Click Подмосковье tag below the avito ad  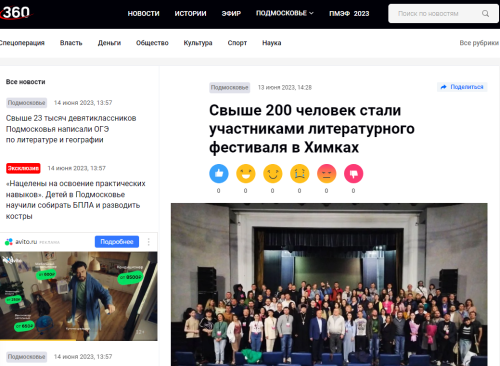[26, 357]
